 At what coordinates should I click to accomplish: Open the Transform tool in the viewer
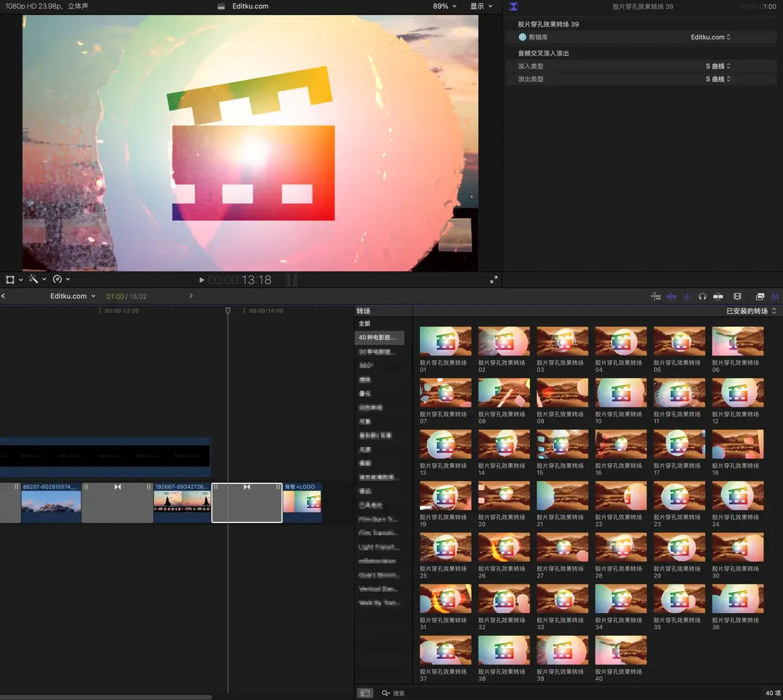click(x=10, y=280)
